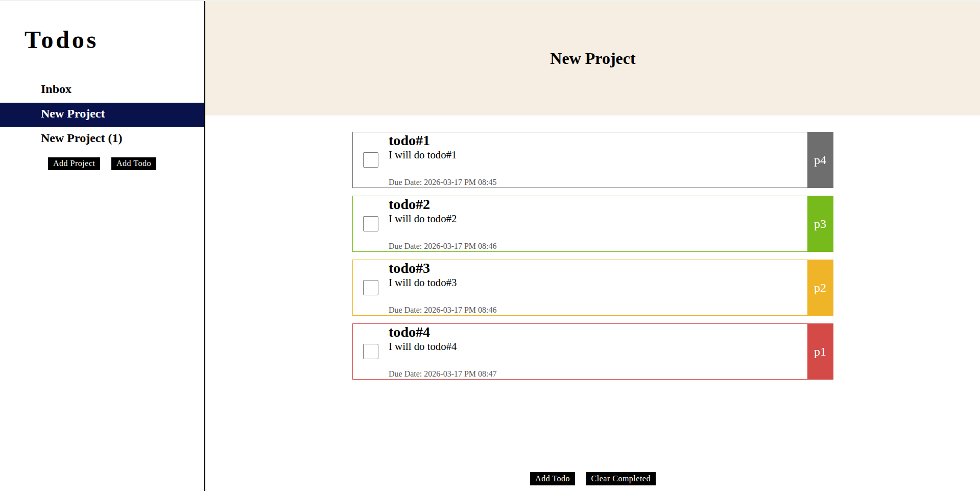Viewport: 980px width, 491px height.
Task: Click the yellow p2 priority tag
Action: click(820, 288)
